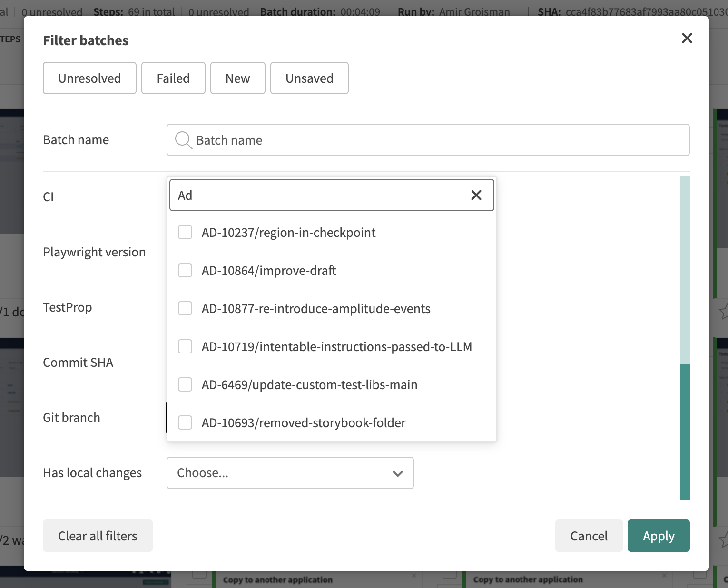Filter by Unresolved status

point(89,78)
